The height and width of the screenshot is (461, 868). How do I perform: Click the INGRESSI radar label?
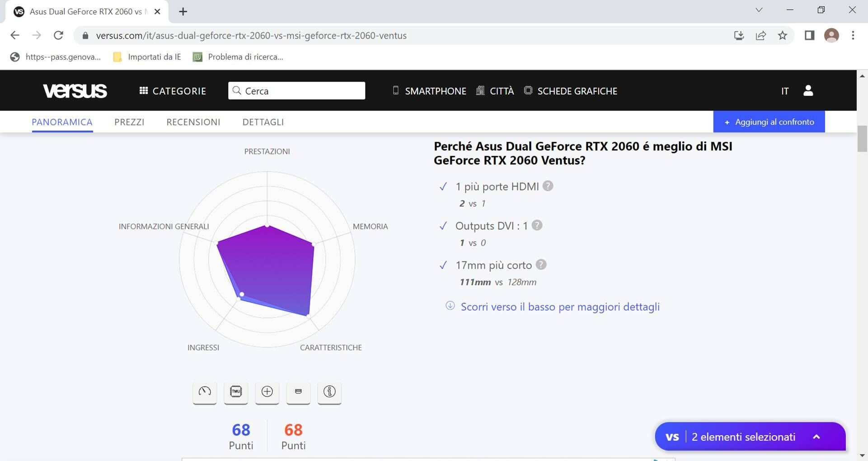coord(203,348)
